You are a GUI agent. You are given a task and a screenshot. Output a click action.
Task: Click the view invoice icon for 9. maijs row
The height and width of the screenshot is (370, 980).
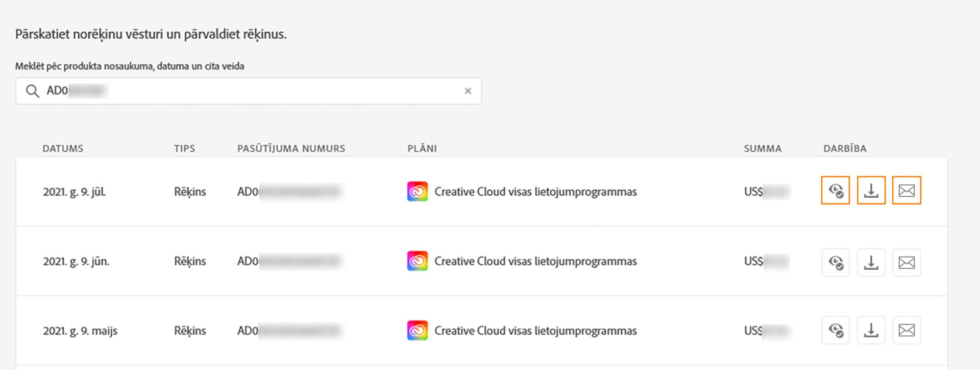(836, 330)
